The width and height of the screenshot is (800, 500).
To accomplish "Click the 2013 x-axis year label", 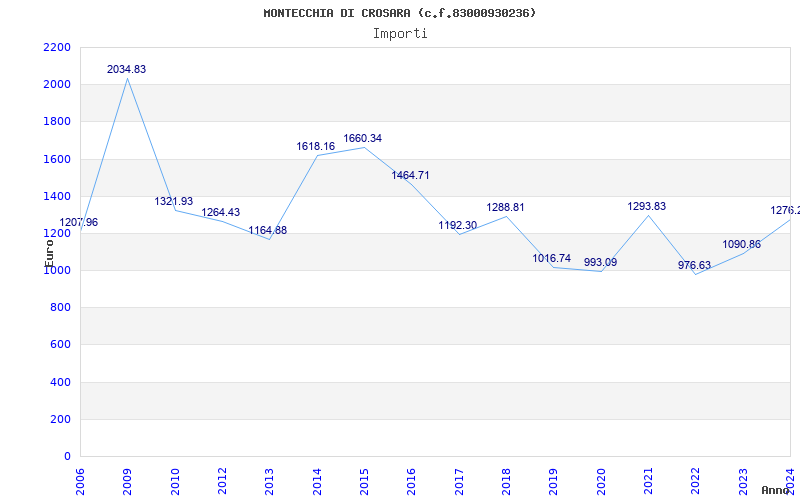I will [x=269, y=481].
